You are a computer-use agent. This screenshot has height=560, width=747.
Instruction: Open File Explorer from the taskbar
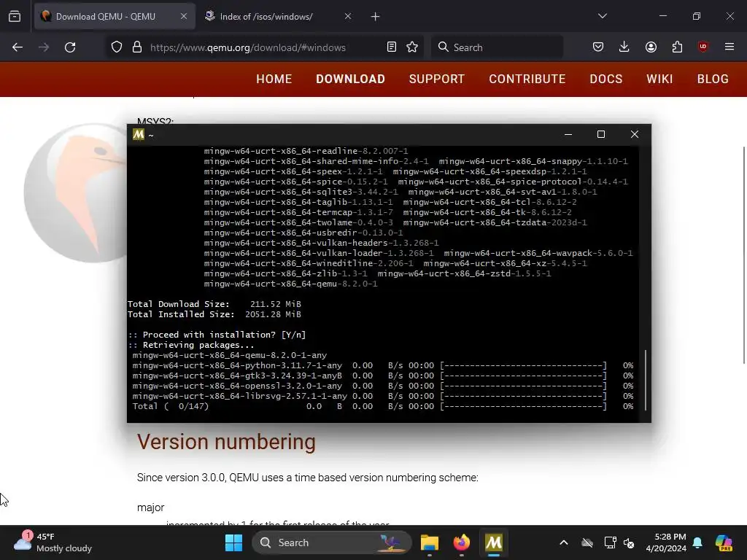429,542
